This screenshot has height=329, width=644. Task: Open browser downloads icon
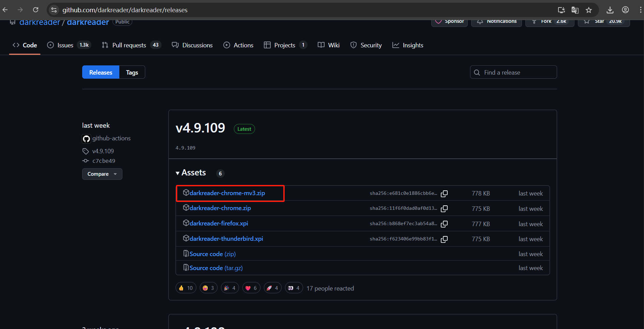coord(610,10)
